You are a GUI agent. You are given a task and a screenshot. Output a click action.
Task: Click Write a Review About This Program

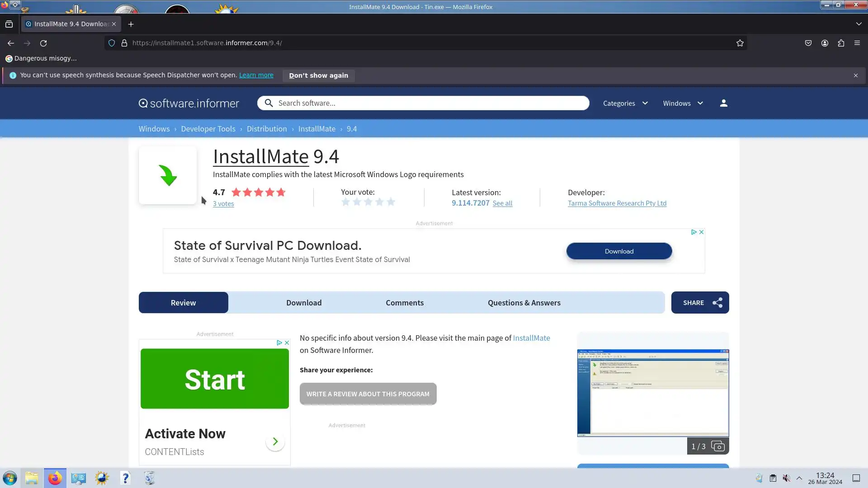368,394
